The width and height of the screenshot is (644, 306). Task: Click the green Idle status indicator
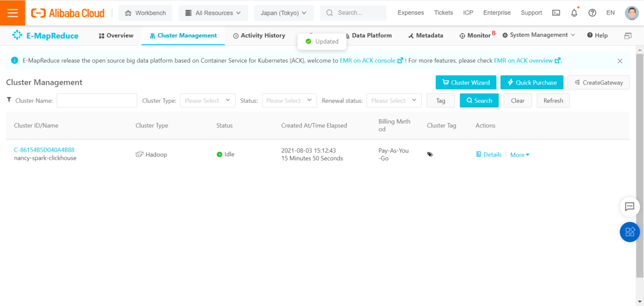[x=219, y=154]
